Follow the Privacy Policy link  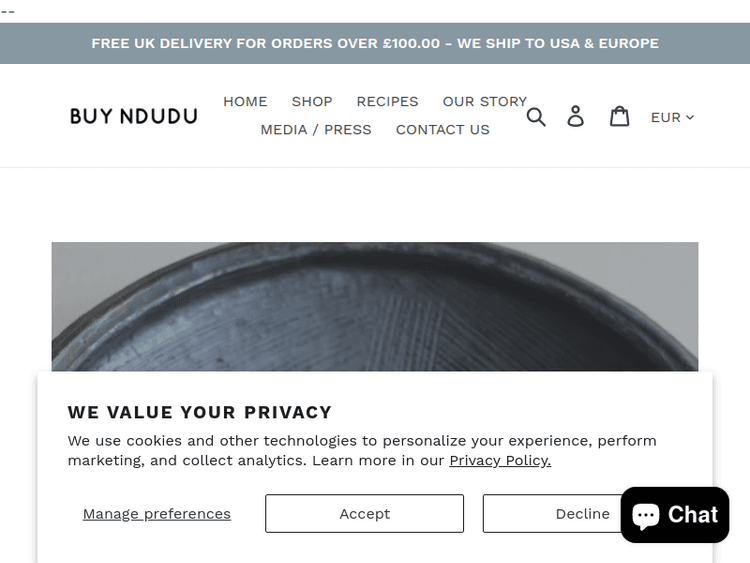(x=500, y=460)
